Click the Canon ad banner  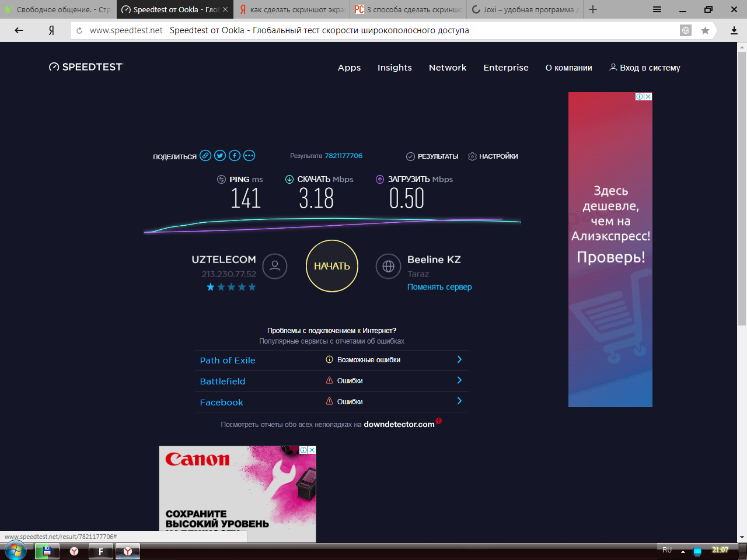pos(238,494)
